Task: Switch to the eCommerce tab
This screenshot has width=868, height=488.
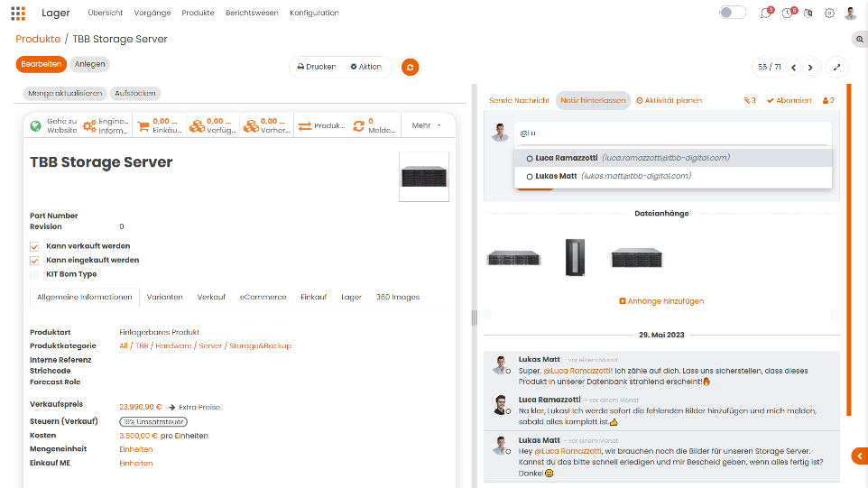Action: (x=263, y=297)
